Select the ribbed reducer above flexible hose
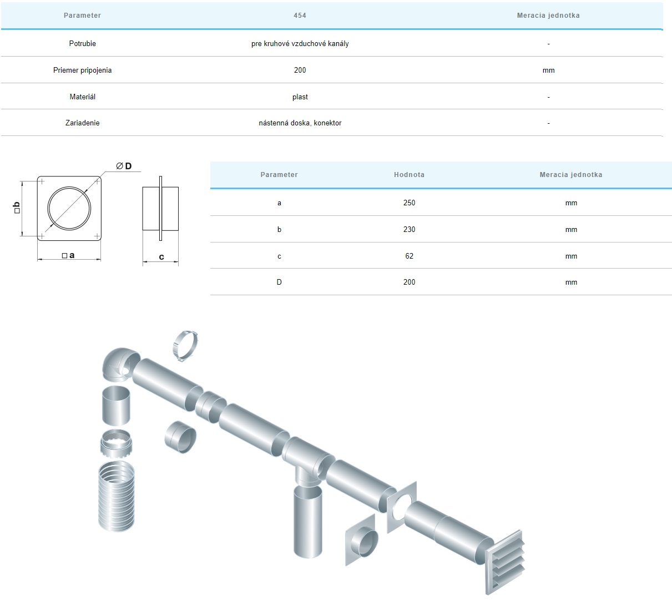 117,443
